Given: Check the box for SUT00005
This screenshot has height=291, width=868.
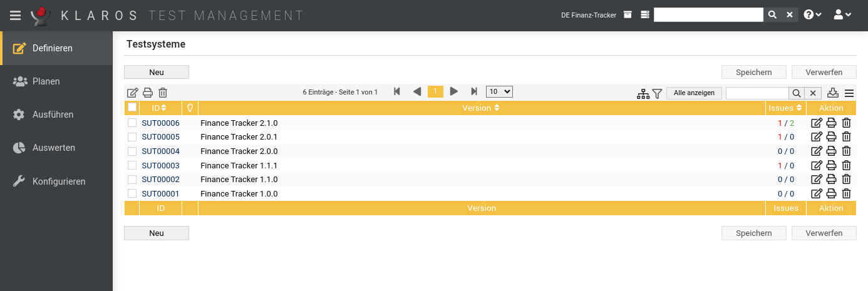Looking at the screenshot, I should click(132, 136).
